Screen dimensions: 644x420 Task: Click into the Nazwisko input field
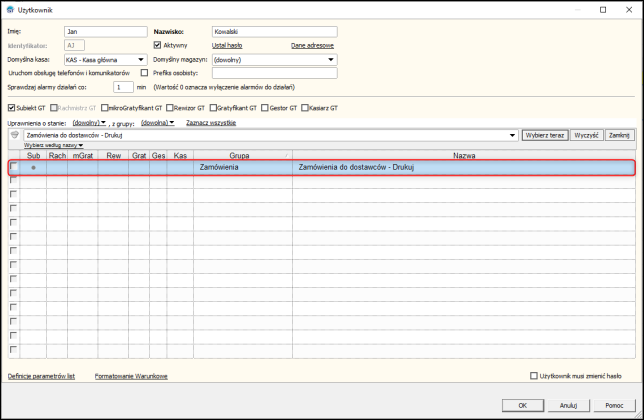click(275, 32)
